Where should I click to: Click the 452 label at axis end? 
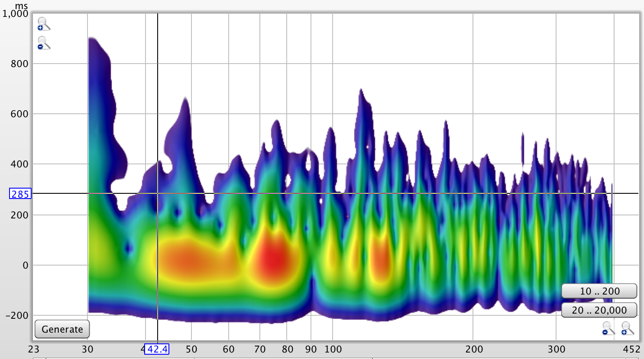coord(631,349)
